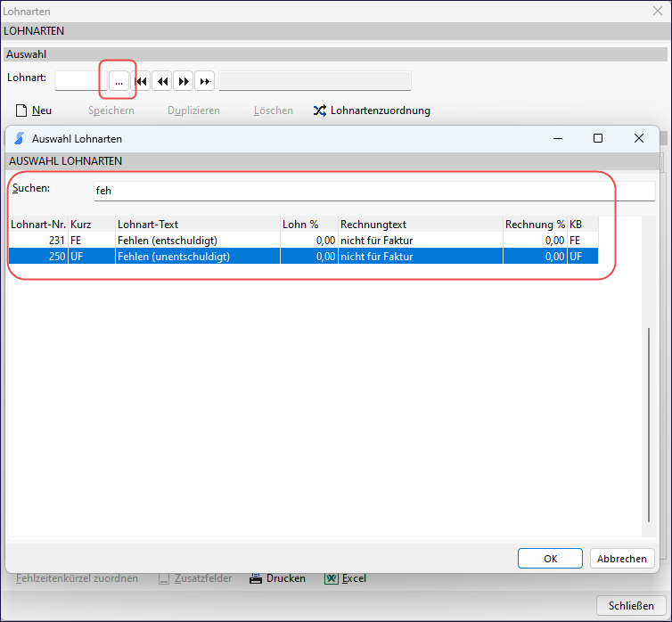Image resolution: width=672 pixels, height=622 pixels.
Task: Sort by Kurz column header
Action: tap(92, 225)
